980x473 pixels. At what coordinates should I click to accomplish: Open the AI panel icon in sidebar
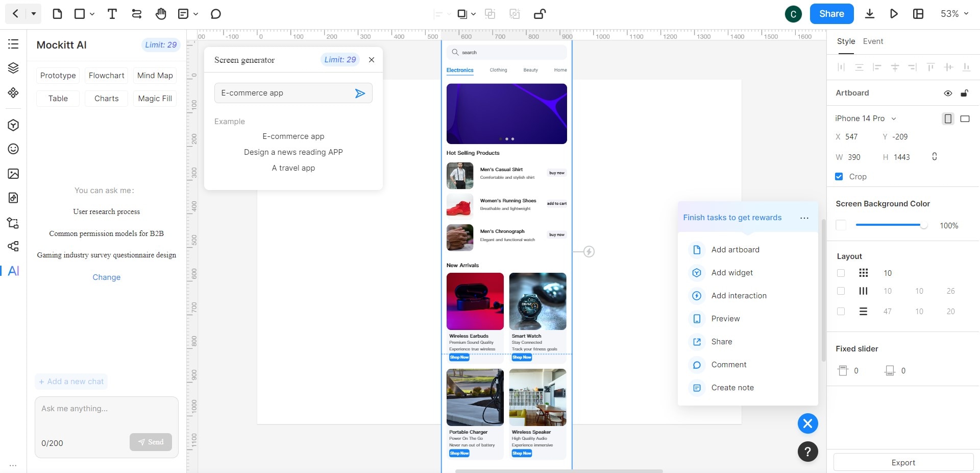[x=14, y=271]
